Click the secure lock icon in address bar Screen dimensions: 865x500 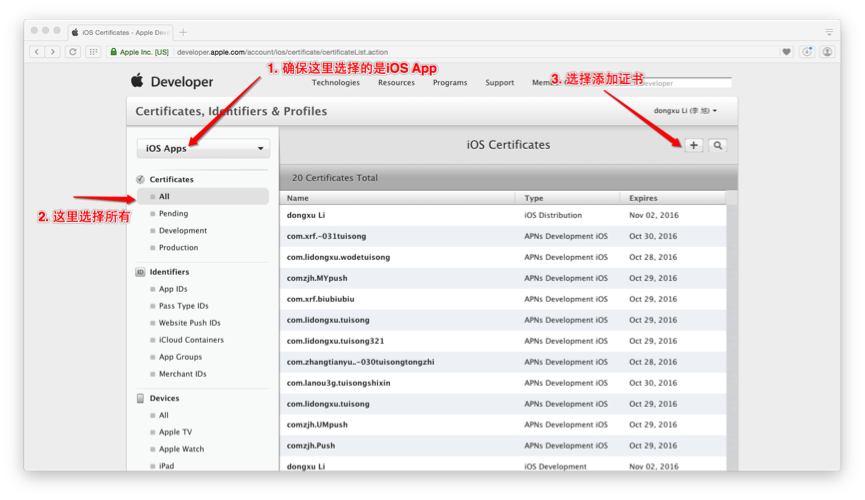pos(114,52)
